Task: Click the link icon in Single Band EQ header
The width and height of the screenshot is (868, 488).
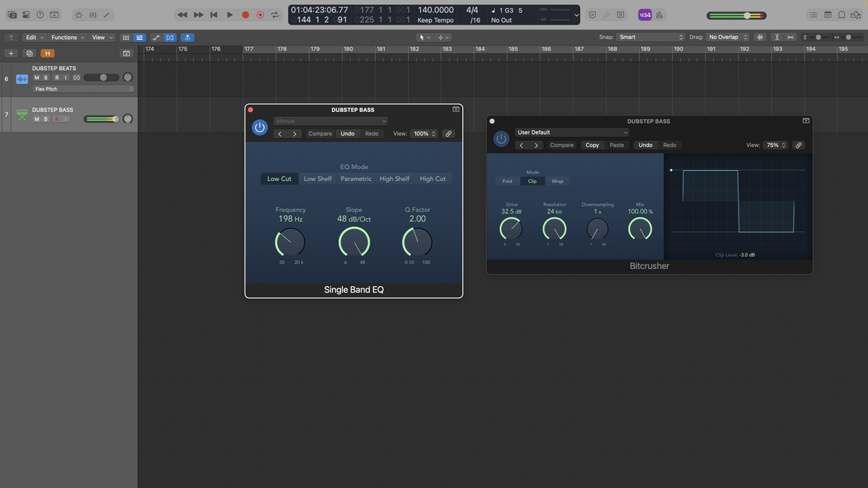Action: [448, 134]
